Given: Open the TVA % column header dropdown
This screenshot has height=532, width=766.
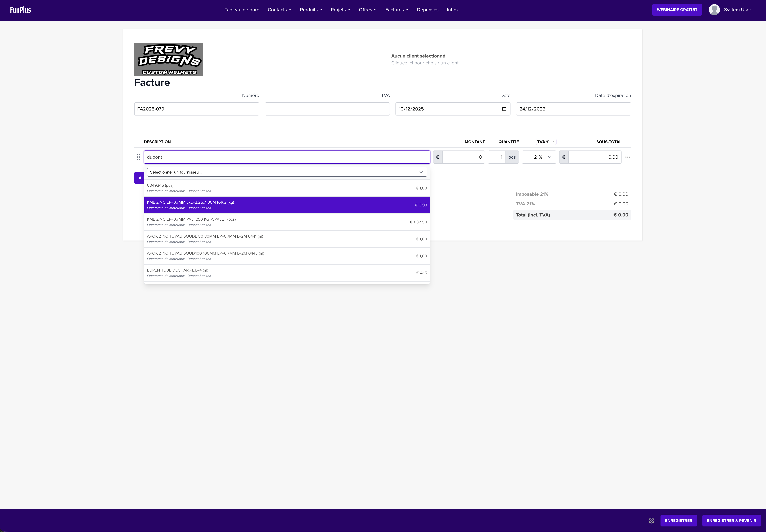Looking at the screenshot, I should (546, 142).
